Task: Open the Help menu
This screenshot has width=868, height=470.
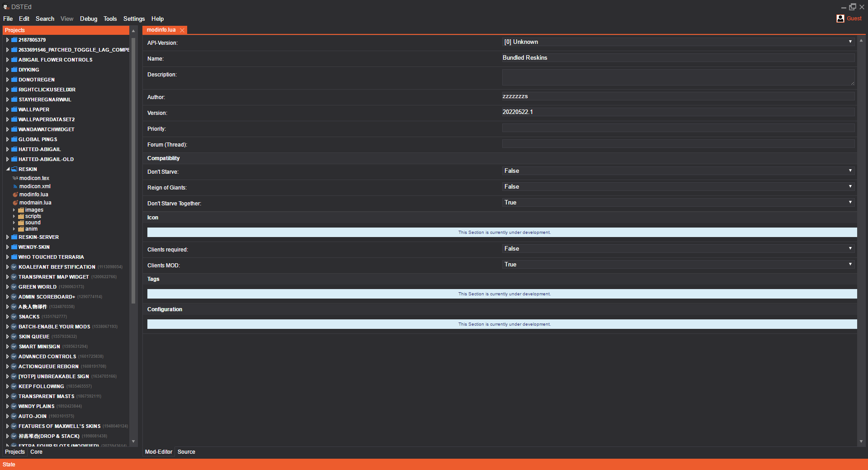Action: 157,19
